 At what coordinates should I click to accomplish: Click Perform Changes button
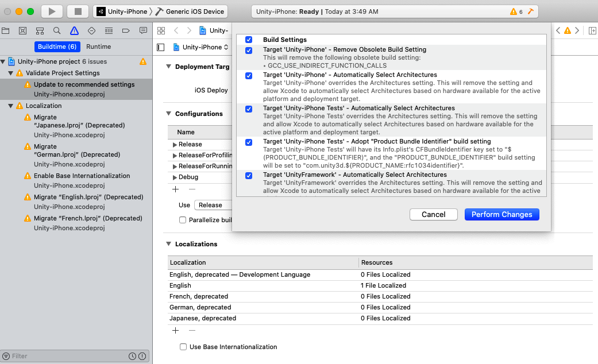pyautogui.click(x=502, y=215)
